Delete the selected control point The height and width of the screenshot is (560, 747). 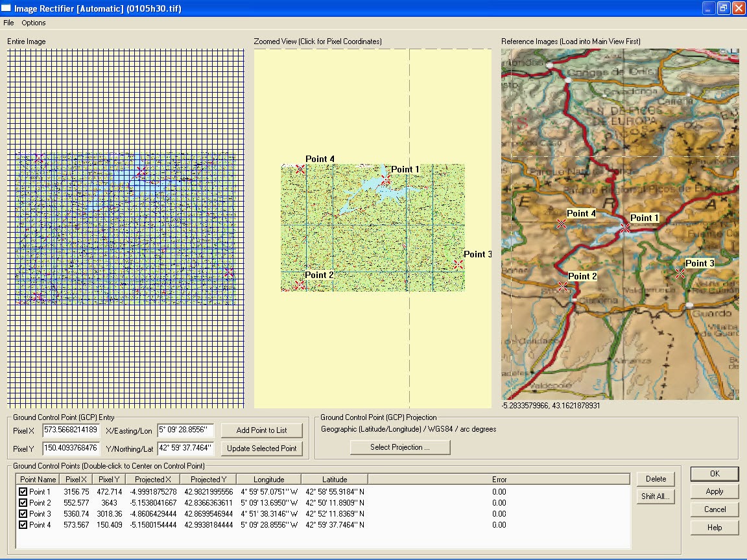pos(656,478)
